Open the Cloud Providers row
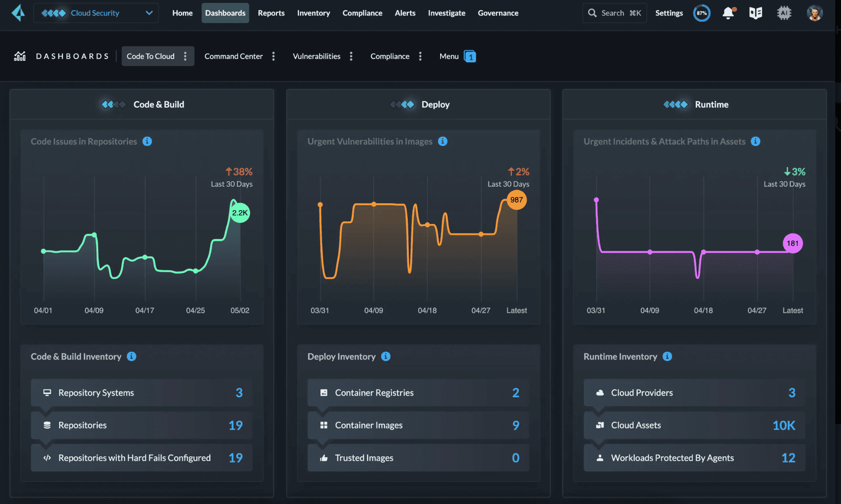The image size is (841, 504). point(694,393)
